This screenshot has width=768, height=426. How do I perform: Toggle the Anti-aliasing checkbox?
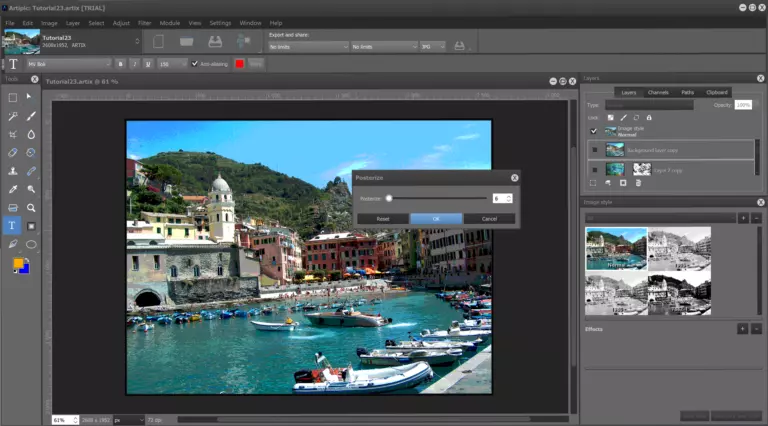[195, 64]
